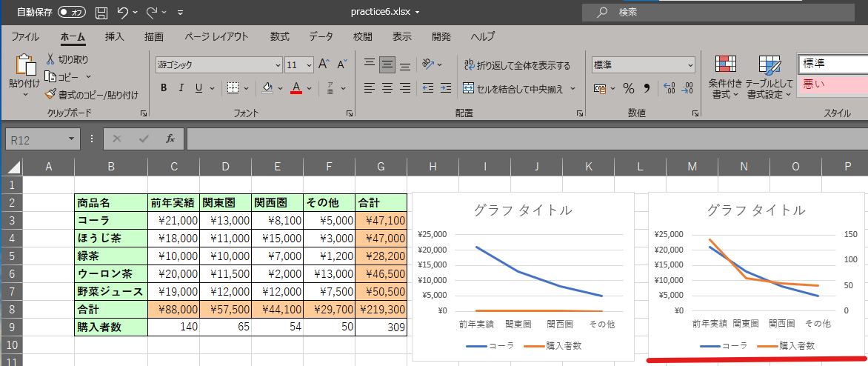Click the Select All corner triangle
868x366 pixels.
tap(14, 166)
